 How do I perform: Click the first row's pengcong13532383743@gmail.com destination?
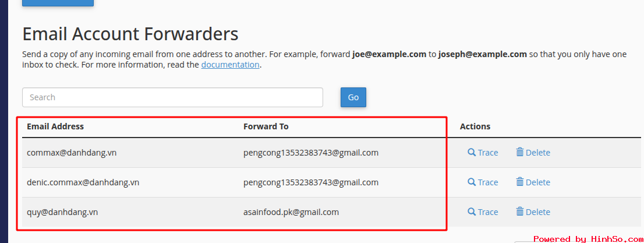coord(311,153)
